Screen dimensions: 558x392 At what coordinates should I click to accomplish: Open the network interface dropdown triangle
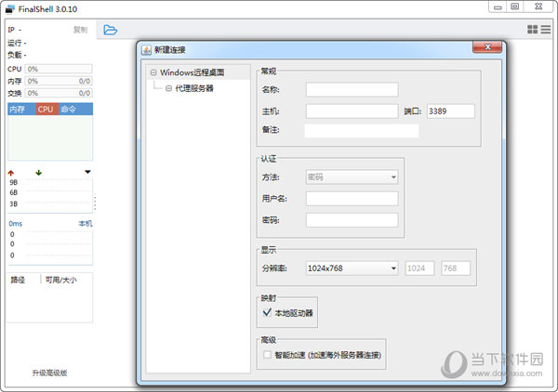click(87, 172)
